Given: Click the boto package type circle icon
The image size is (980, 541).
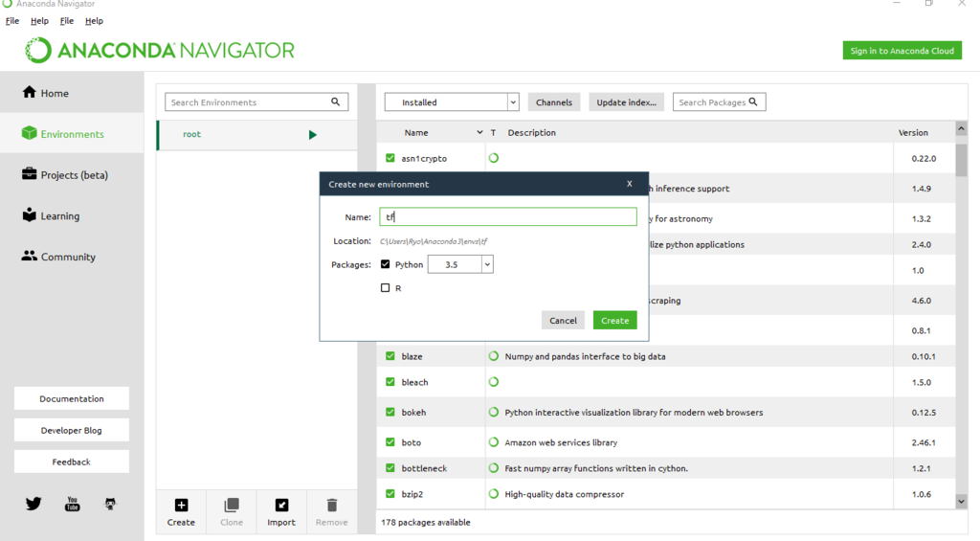Looking at the screenshot, I should coord(494,441).
